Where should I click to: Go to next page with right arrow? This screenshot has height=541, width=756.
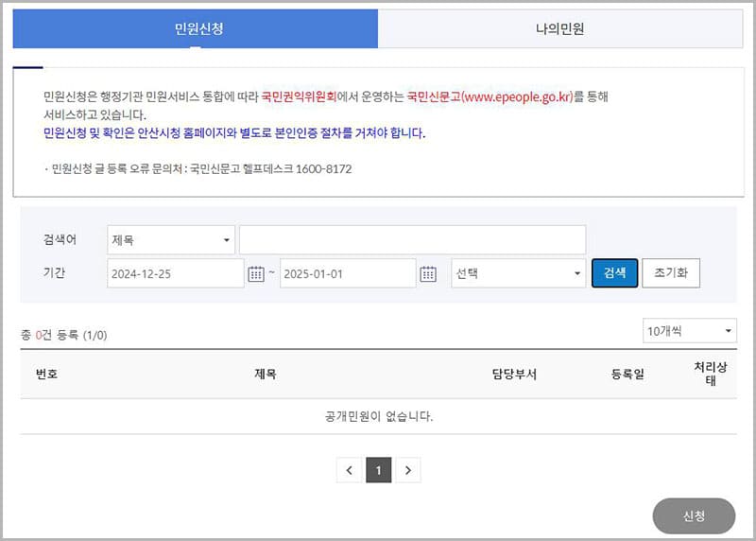click(x=407, y=469)
